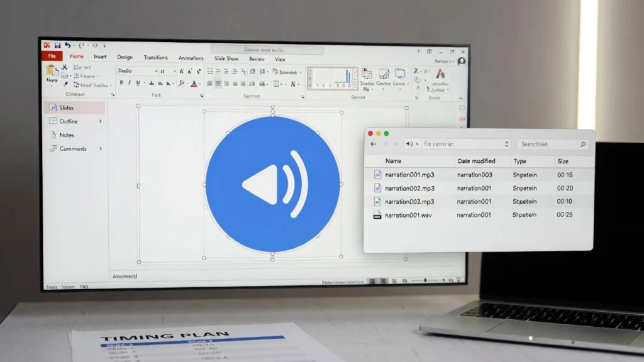
Task: Click the back arrow in the file browser
Action: [x=374, y=144]
